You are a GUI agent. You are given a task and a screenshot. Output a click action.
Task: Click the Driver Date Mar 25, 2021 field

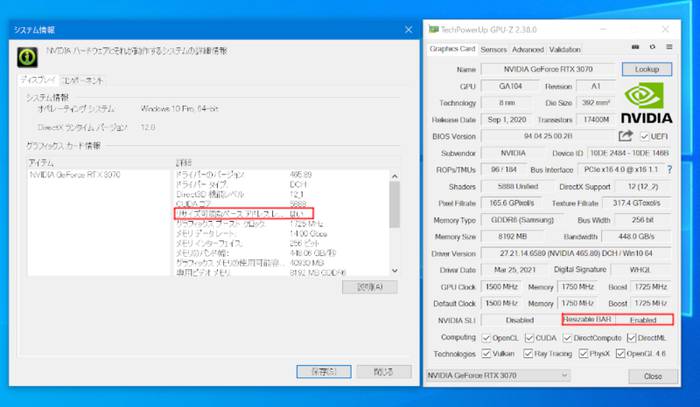(516, 270)
